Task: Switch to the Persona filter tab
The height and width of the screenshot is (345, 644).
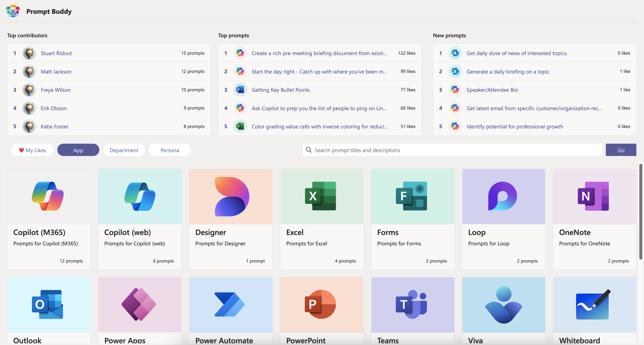Action: (x=169, y=150)
